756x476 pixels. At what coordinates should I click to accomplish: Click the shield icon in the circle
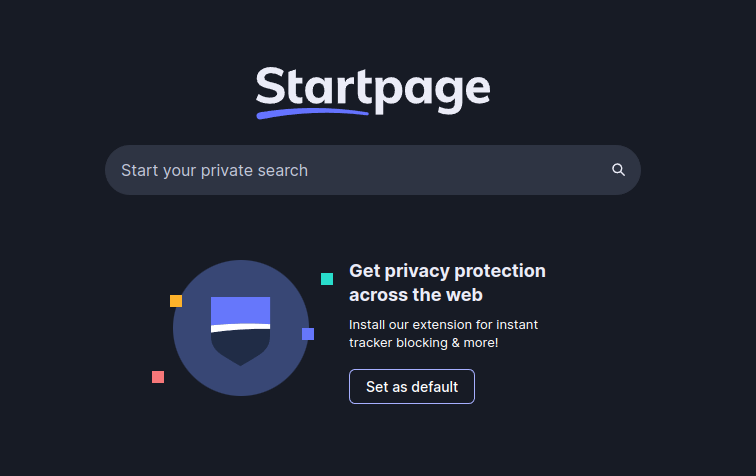(241, 331)
